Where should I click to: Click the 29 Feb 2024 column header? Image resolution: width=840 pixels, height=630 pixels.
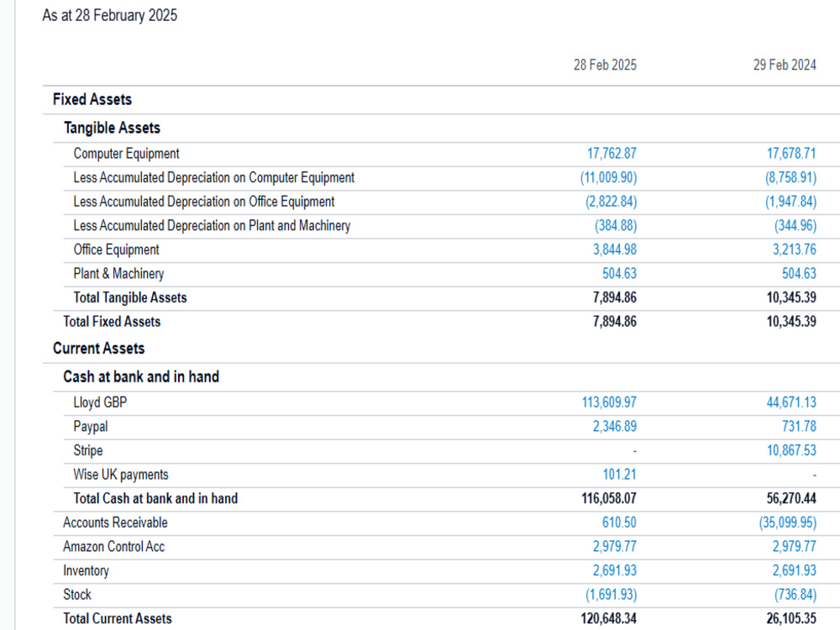click(785, 66)
